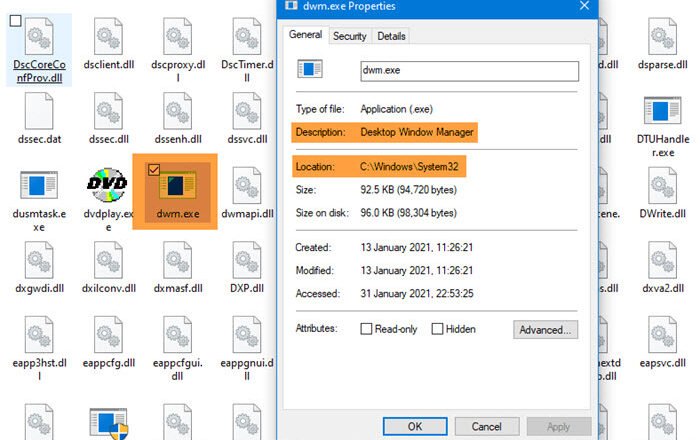
Task: Select dssenh.dll file icon
Action: [178, 111]
